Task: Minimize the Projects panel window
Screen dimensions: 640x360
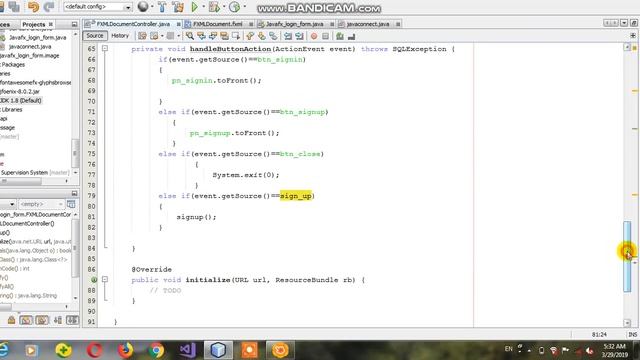Action: 74,24
